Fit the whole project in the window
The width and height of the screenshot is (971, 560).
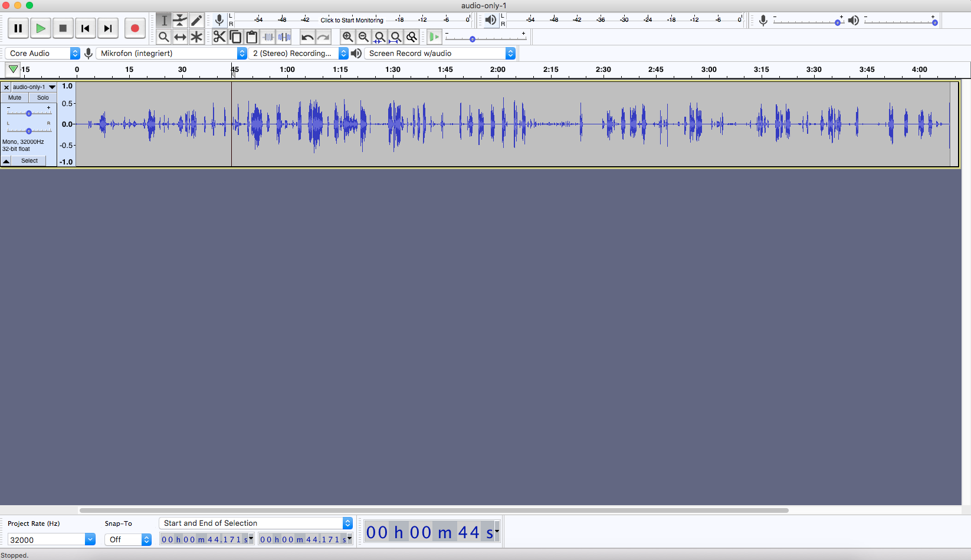pyautogui.click(x=396, y=37)
